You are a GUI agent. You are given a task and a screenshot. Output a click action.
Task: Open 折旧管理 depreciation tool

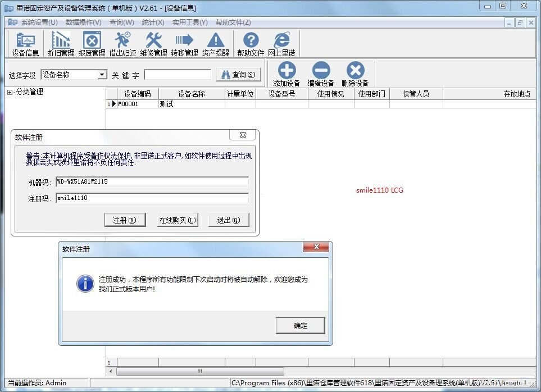tap(61, 43)
